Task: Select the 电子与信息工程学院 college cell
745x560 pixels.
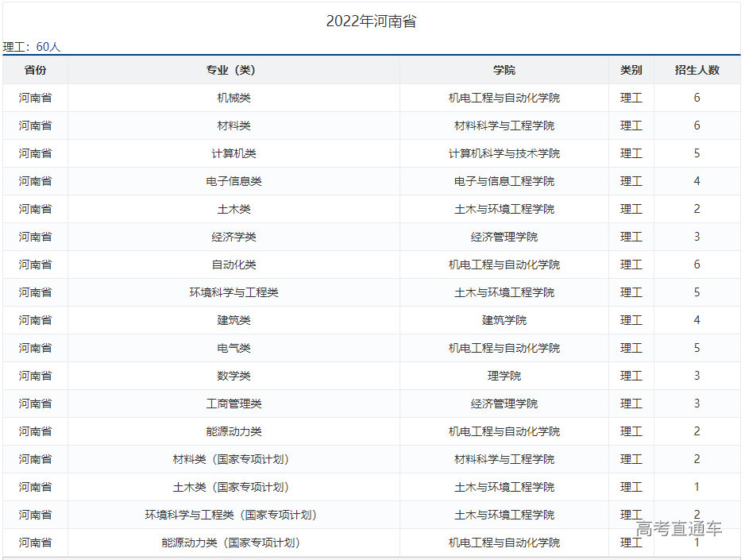Action: 504,181
